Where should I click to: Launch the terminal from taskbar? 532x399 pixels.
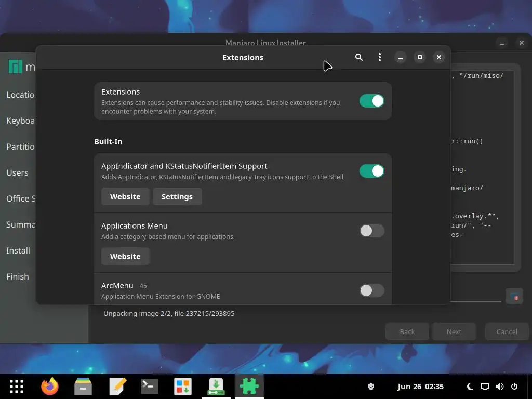click(x=149, y=387)
